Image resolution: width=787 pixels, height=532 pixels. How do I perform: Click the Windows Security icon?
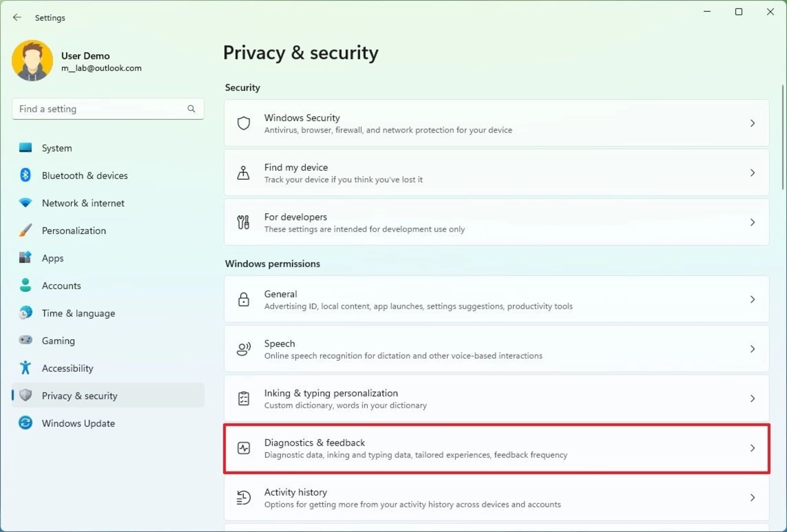coord(244,123)
